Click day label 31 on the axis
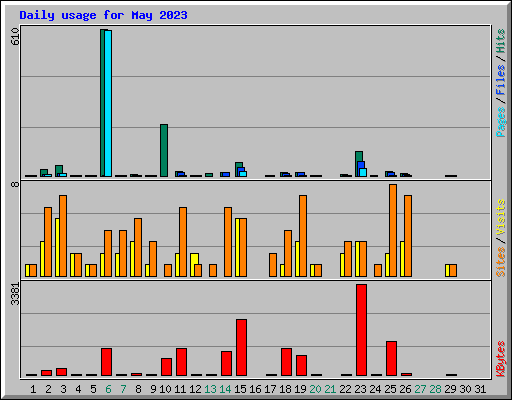 click(x=480, y=389)
